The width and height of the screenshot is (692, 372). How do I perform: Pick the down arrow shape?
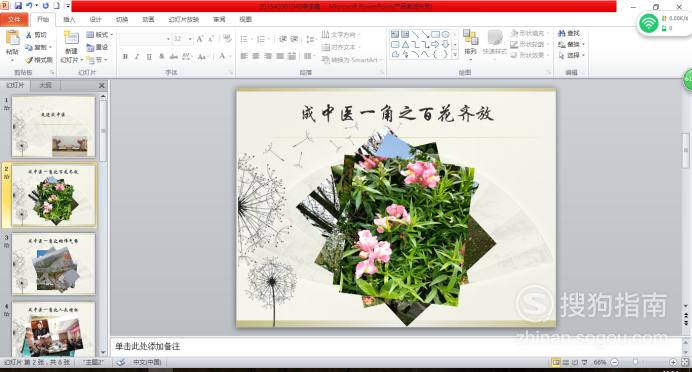coord(446,45)
